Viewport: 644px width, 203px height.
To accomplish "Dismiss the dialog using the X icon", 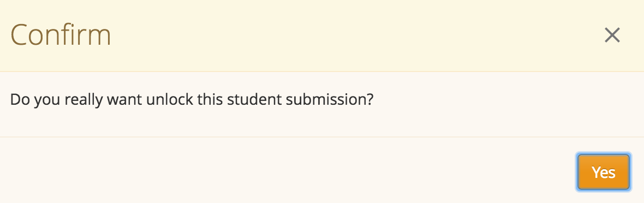I will 612,35.
